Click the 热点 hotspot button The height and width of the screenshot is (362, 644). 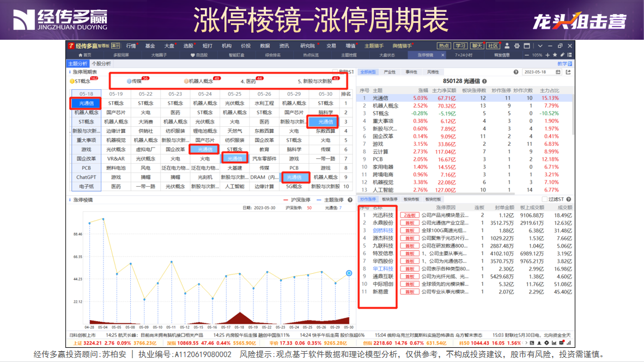[443, 46]
